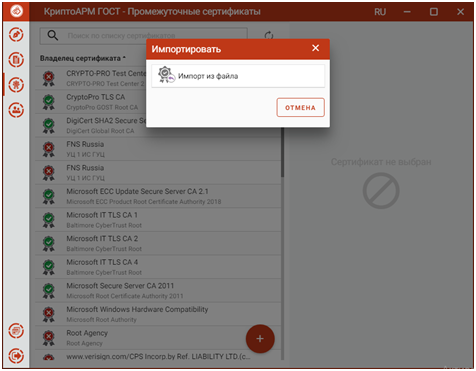Screen dimensions: 476x371
Task: Click the certificate list scrollbar thumb
Action: tap(282, 153)
